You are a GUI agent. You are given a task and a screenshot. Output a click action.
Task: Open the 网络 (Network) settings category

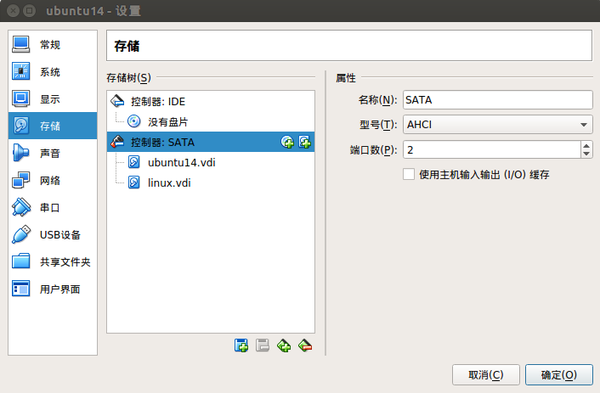pyautogui.click(x=52, y=180)
